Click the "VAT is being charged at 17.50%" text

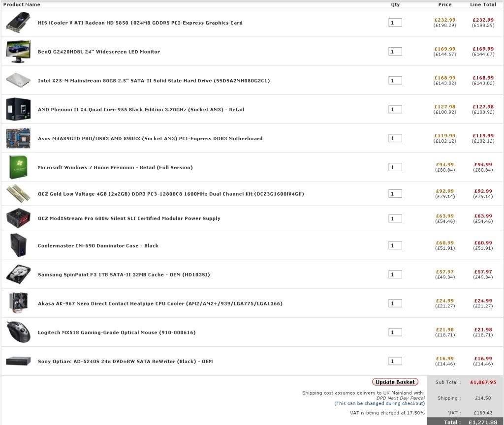pyautogui.click(x=387, y=413)
